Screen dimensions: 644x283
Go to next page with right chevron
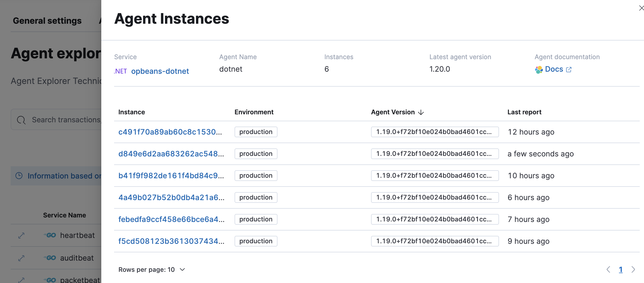coord(634,269)
